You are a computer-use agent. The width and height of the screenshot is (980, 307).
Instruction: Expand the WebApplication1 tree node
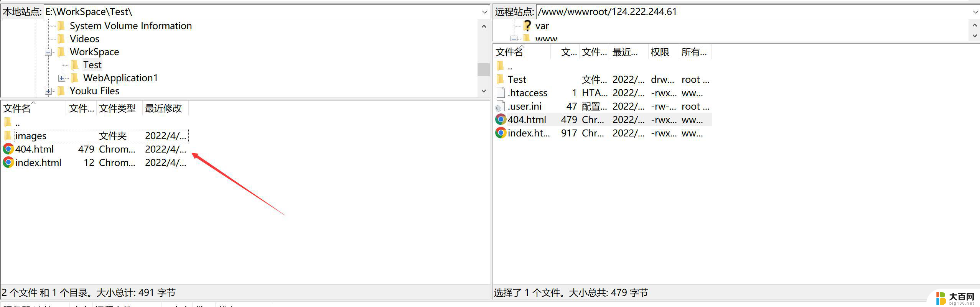pos(62,78)
